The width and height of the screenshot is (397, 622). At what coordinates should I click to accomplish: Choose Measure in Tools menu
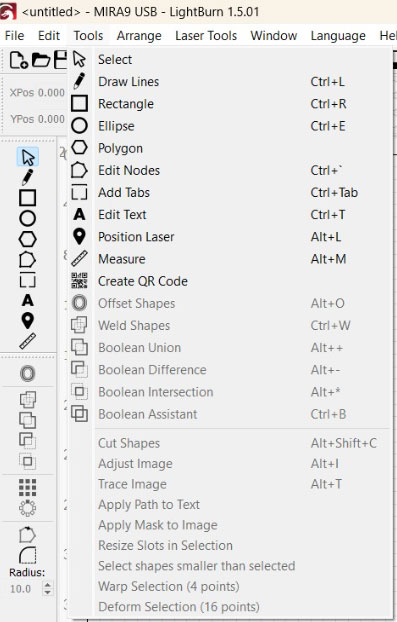pos(229,259)
